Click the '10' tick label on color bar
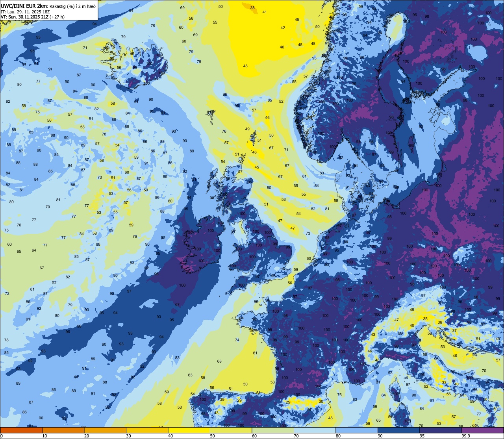 44,436
